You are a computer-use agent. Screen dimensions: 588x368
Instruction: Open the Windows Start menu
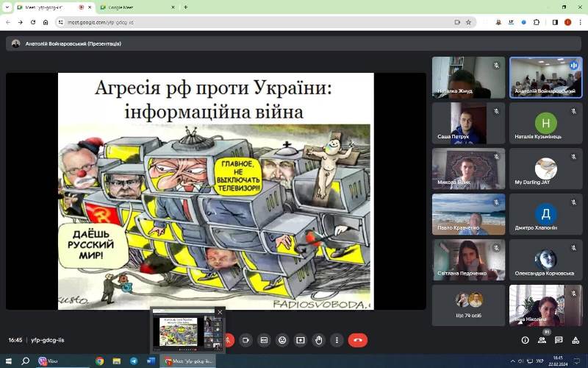8,361
